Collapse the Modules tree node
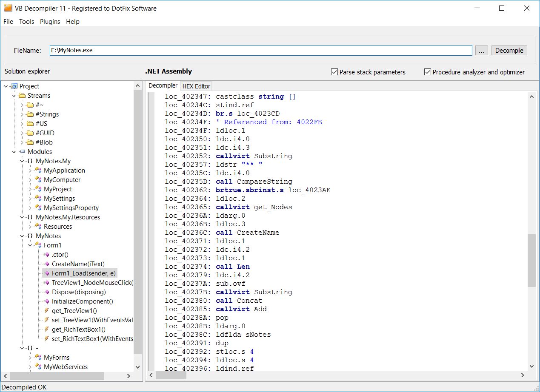This screenshot has width=540, height=392. point(14,152)
